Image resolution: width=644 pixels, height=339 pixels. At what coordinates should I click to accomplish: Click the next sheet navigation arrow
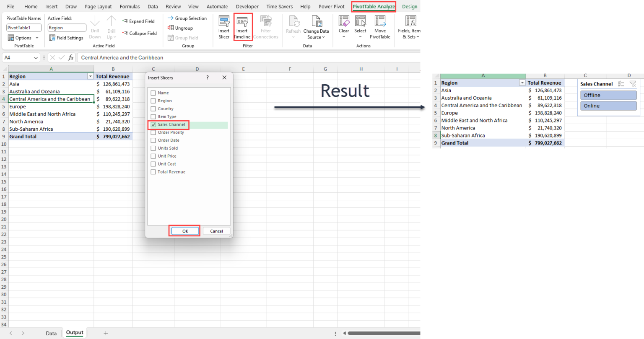(23, 333)
